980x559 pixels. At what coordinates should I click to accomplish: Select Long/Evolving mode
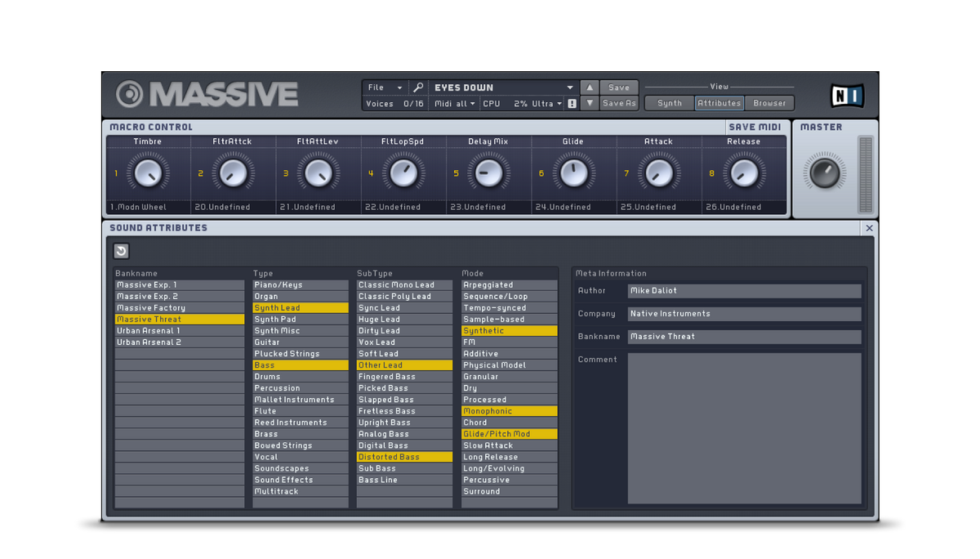pyautogui.click(x=510, y=468)
